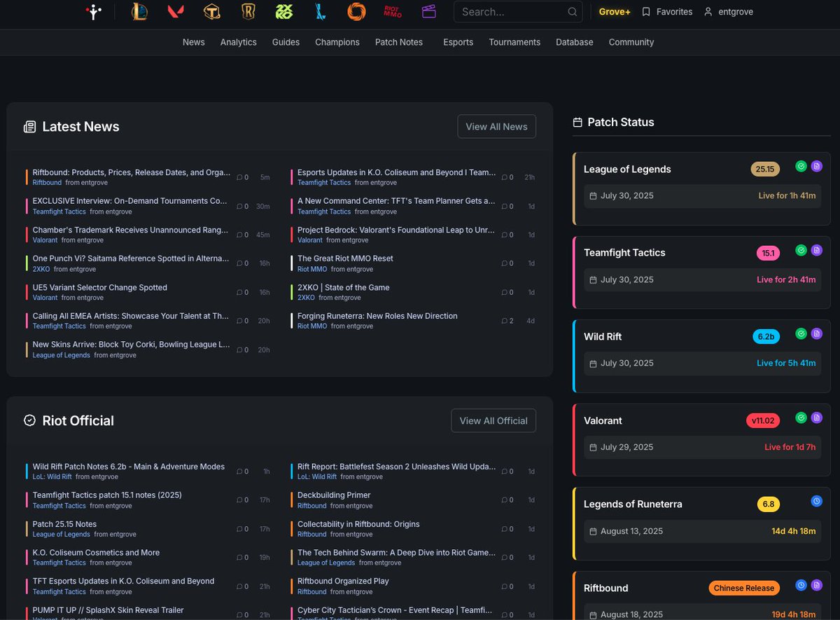Open the Riftbound Organized Play article

tap(343, 581)
